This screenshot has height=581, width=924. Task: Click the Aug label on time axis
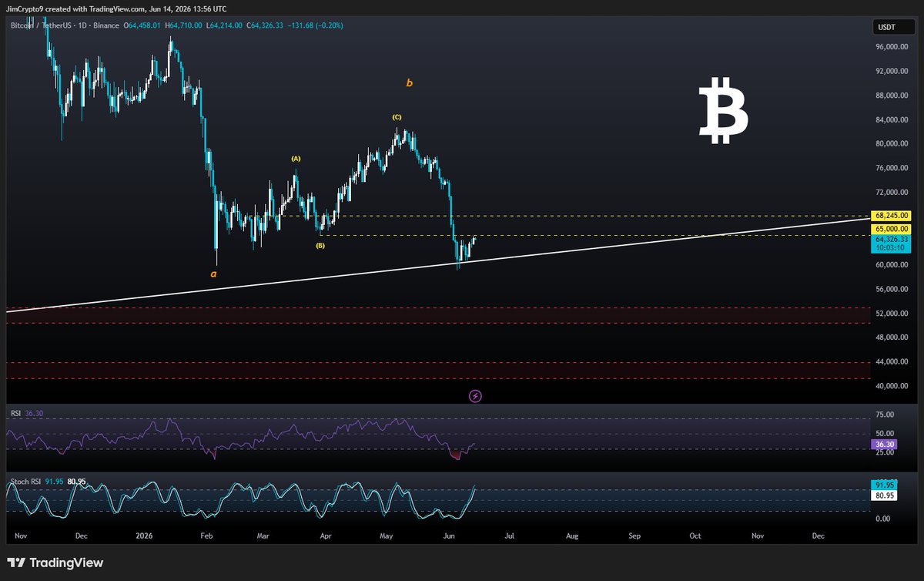click(572, 535)
